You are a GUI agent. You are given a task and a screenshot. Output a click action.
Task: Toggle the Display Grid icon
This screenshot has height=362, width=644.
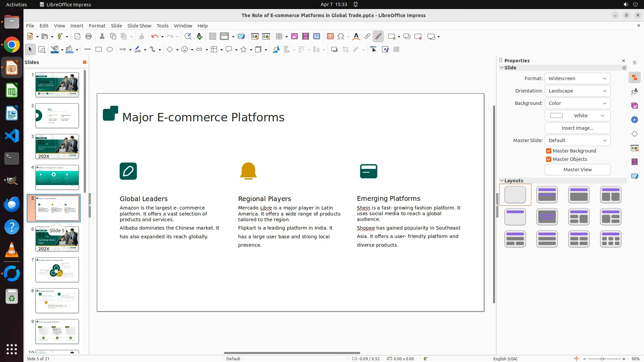pyautogui.click(x=212, y=37)
